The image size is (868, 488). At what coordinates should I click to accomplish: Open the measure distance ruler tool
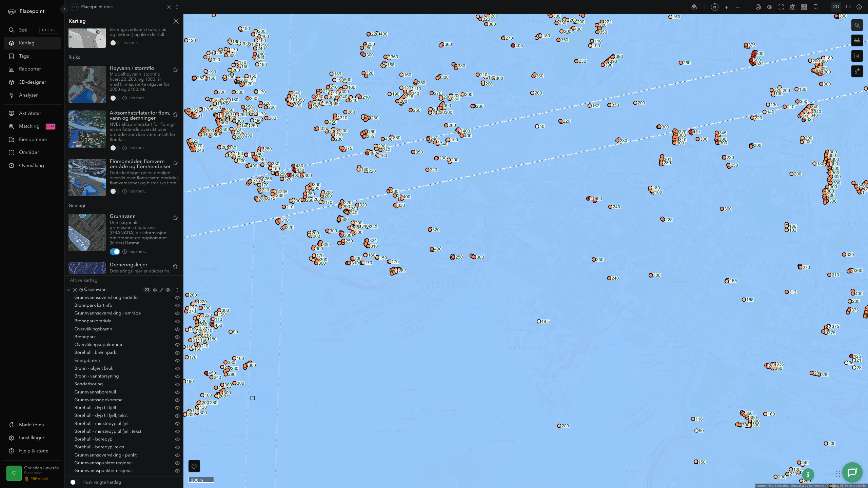tap(857, 40)
